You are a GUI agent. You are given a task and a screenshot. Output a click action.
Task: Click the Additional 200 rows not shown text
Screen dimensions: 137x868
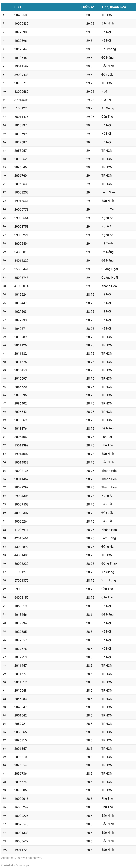(x=21, y=858)
